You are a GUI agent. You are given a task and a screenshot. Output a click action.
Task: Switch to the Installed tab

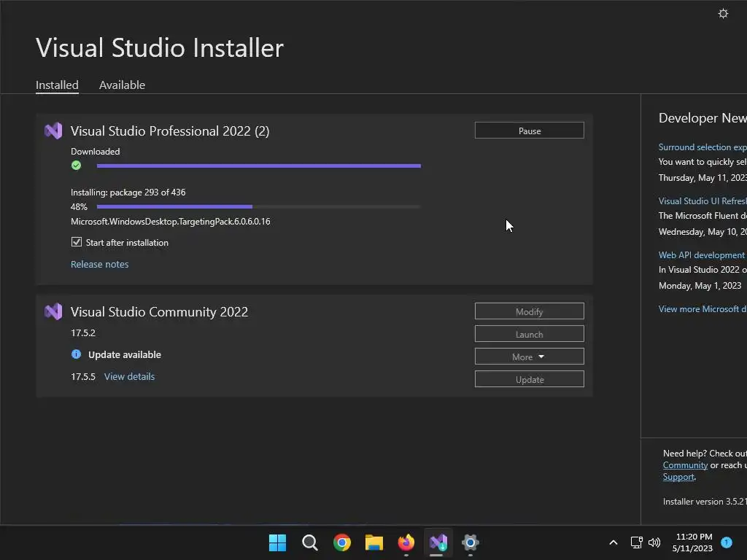(x=57, y=85)
